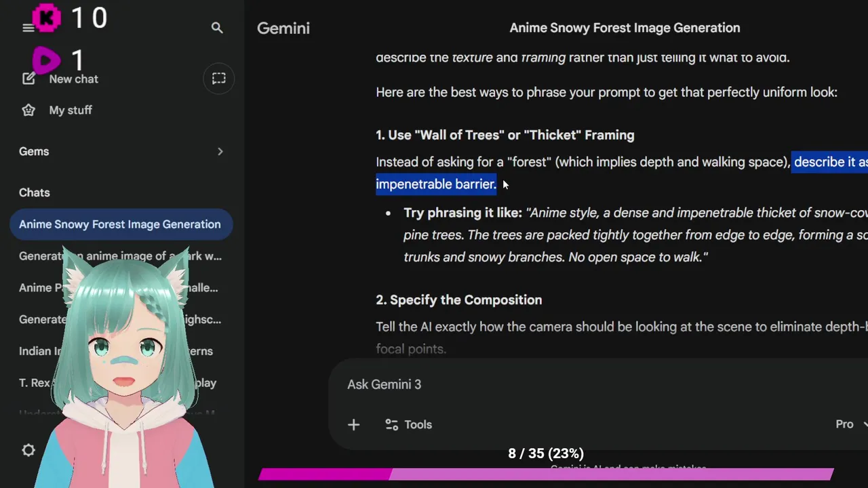Click the conversation title at top
Screen dimensions: 868x488
(625, 28)
